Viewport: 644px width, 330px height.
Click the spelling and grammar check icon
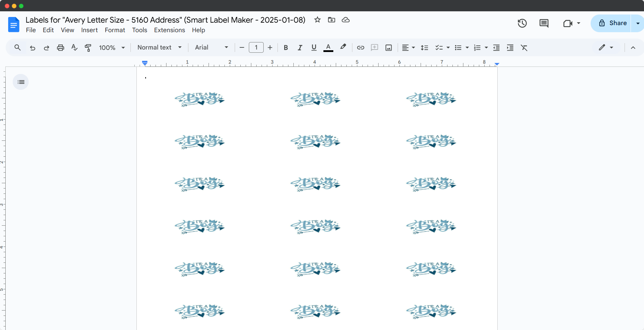pos(74,48)
